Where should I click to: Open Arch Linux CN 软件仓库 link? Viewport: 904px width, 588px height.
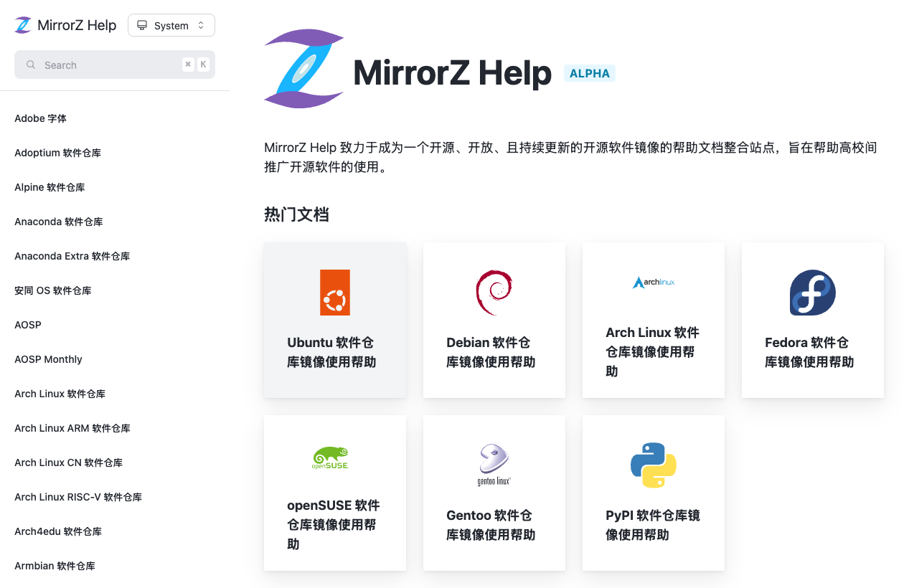click(69, 463)
